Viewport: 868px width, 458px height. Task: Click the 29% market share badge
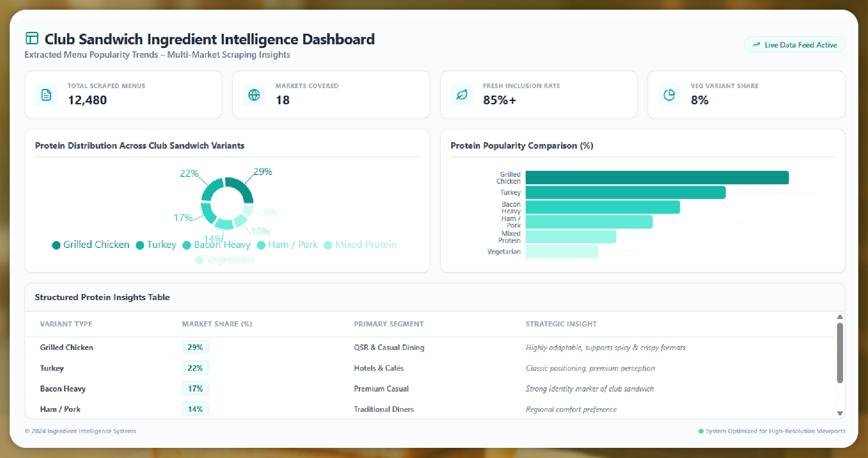coord(195,347)
